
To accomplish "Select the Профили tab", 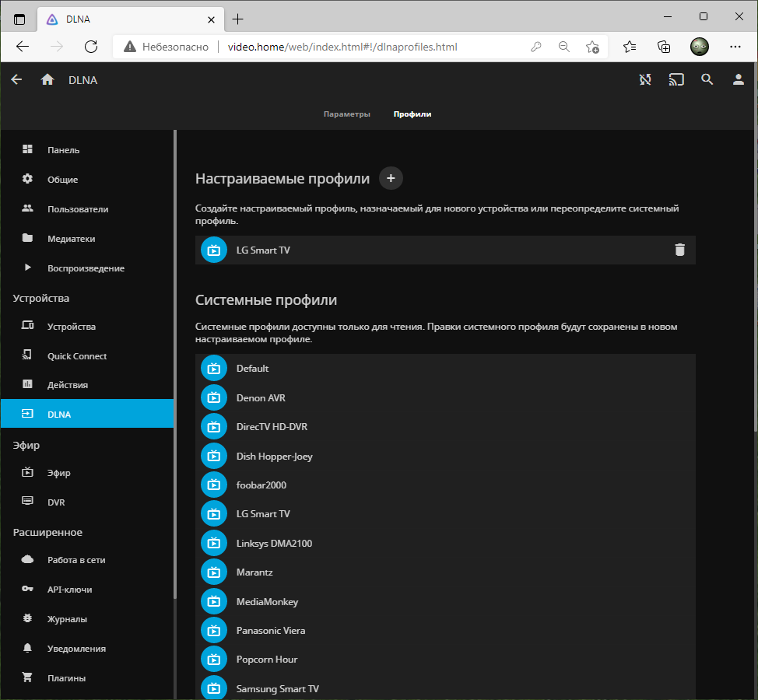I will tap(412, 114).
